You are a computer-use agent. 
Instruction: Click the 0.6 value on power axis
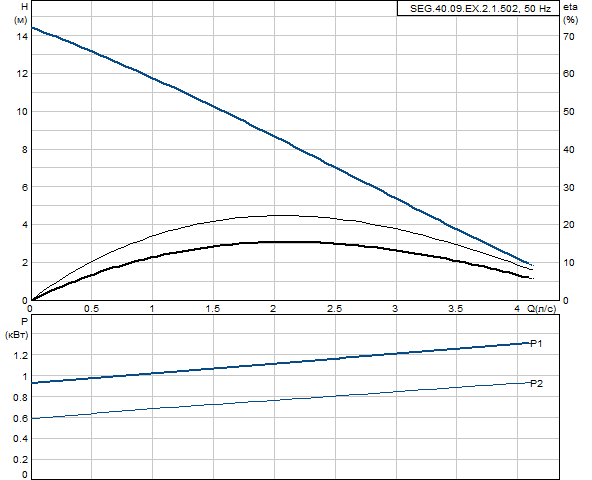20,418
